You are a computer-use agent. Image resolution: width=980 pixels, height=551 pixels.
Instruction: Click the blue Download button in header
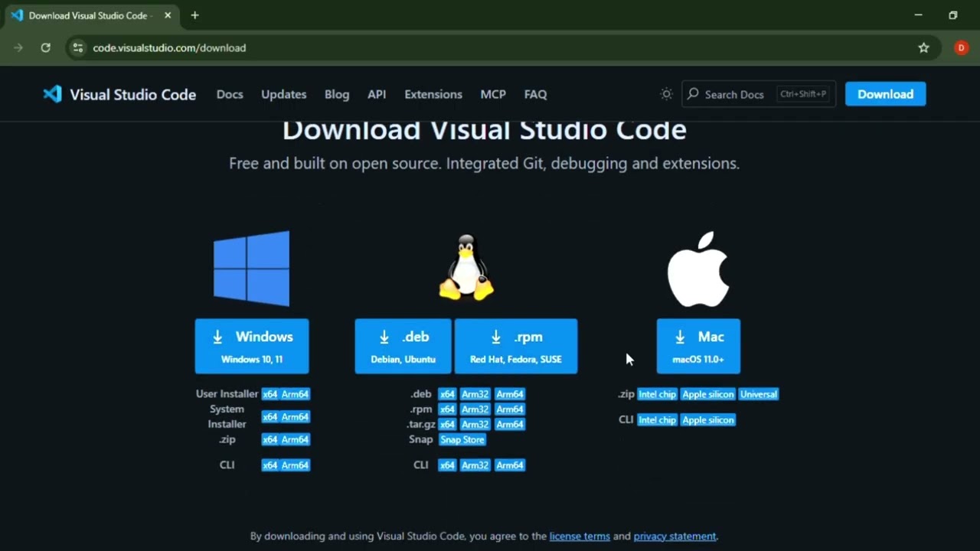[885, 94]
